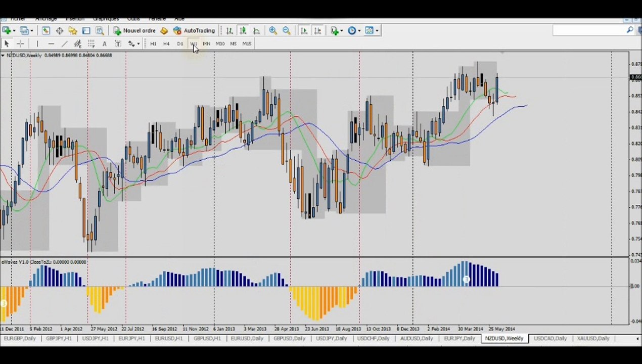Click the search magnifier icon
This screenshot has height=364, width=642.
point(630,31)
